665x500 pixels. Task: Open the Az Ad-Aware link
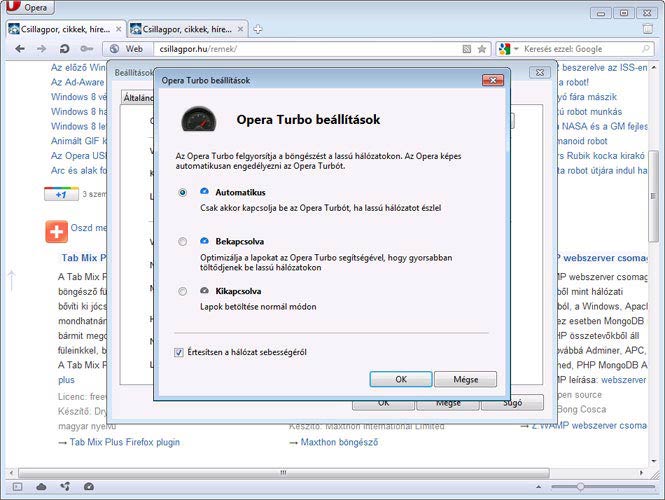click(x=78, y=82)
